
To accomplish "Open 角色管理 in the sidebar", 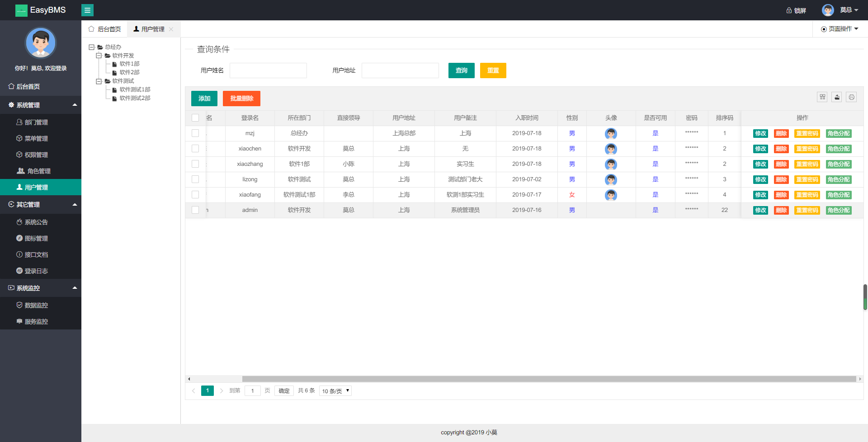I will coord(41,171).
